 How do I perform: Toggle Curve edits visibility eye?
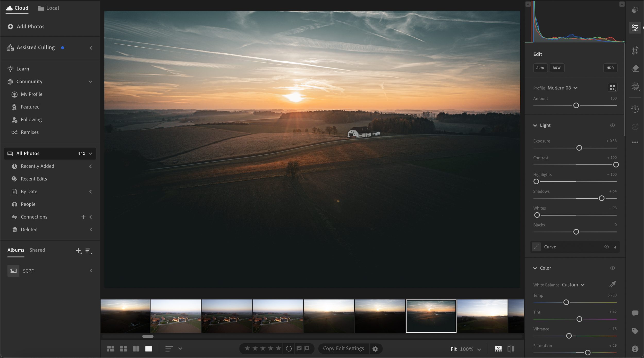point(606,247)
